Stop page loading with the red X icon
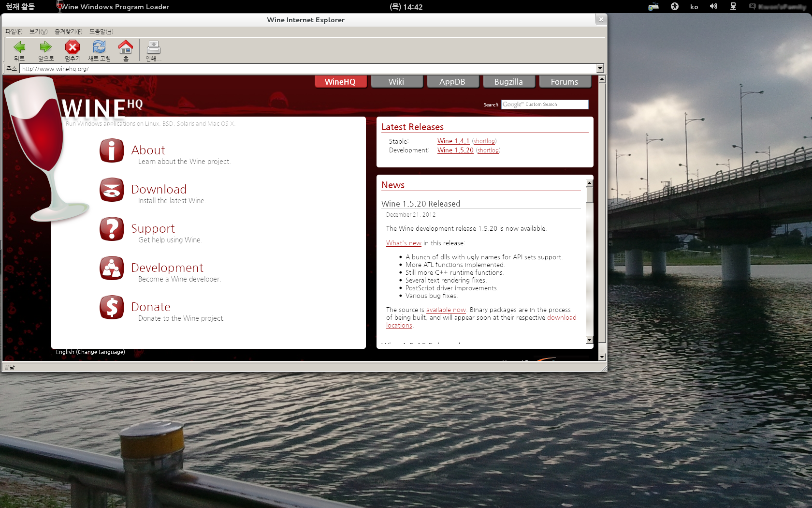Screen dimensions: 812x508 tap(72, 47)
